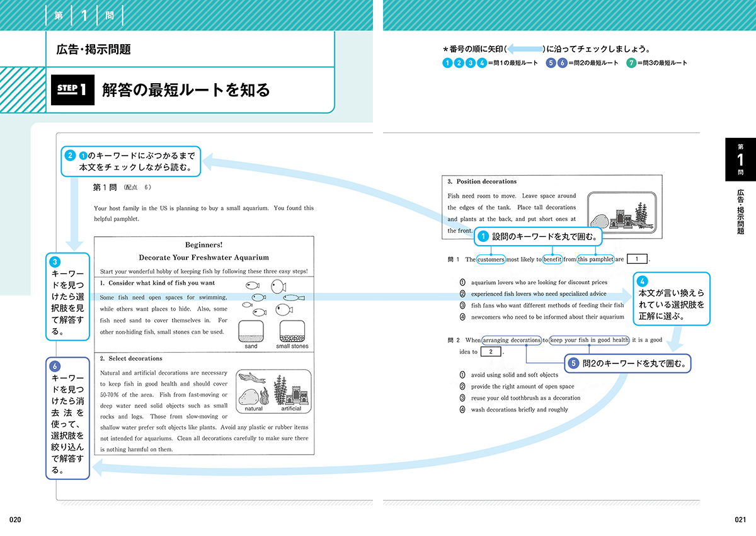
Task: Choose option 'newcomers who need to be informed'
Action: tap(541, 317)
